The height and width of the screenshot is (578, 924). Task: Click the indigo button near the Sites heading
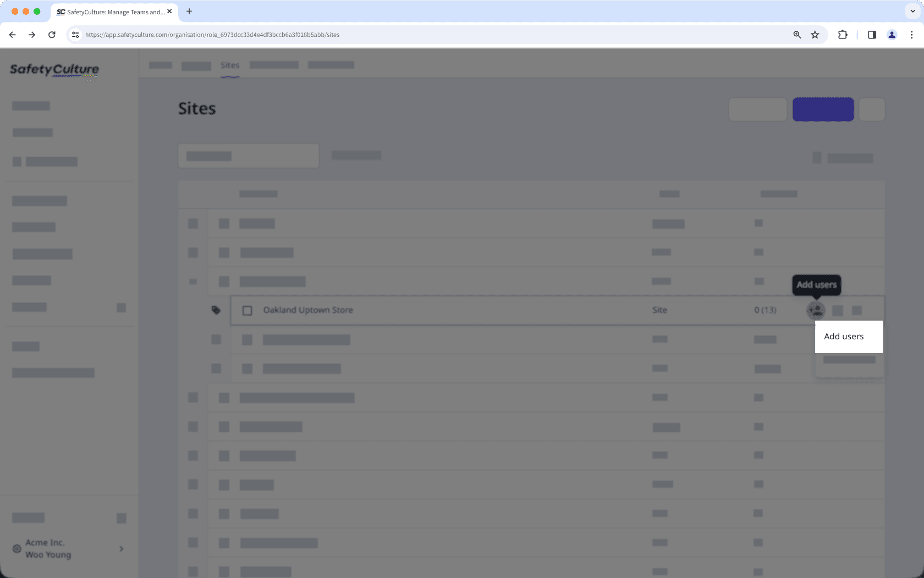pos(822,109)
